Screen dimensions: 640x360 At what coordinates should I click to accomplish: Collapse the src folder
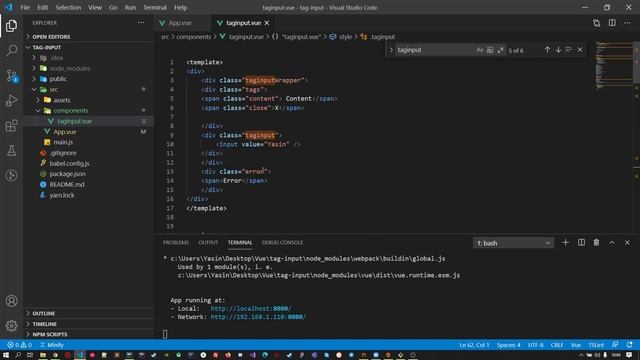(x=53, y=89)
